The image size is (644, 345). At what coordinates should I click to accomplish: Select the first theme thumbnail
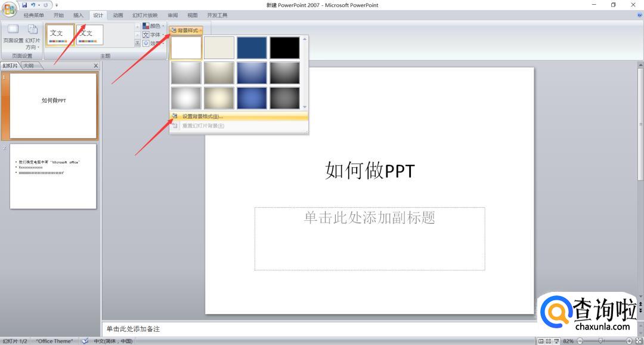(x=60, y=35)
